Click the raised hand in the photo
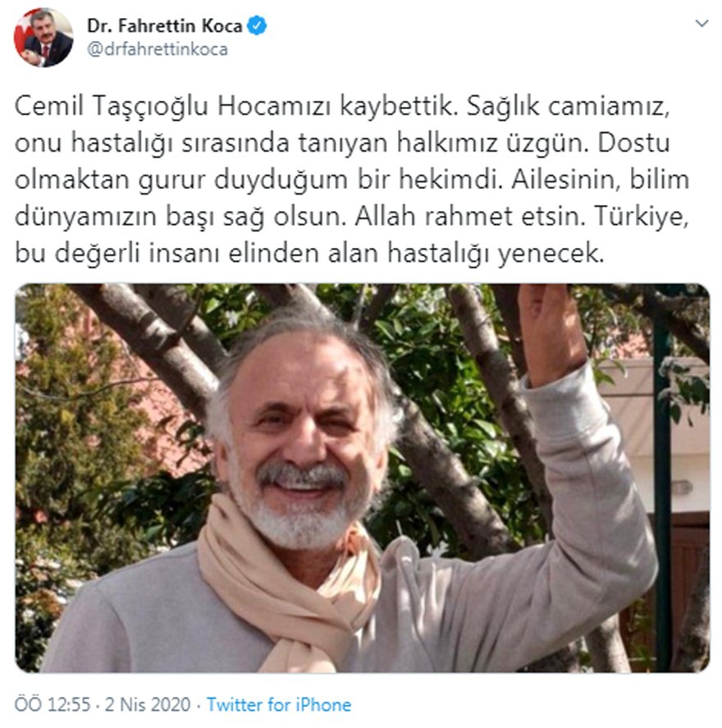Image resolution: width=722 pixels, height=728 pixels. (551, 332)
